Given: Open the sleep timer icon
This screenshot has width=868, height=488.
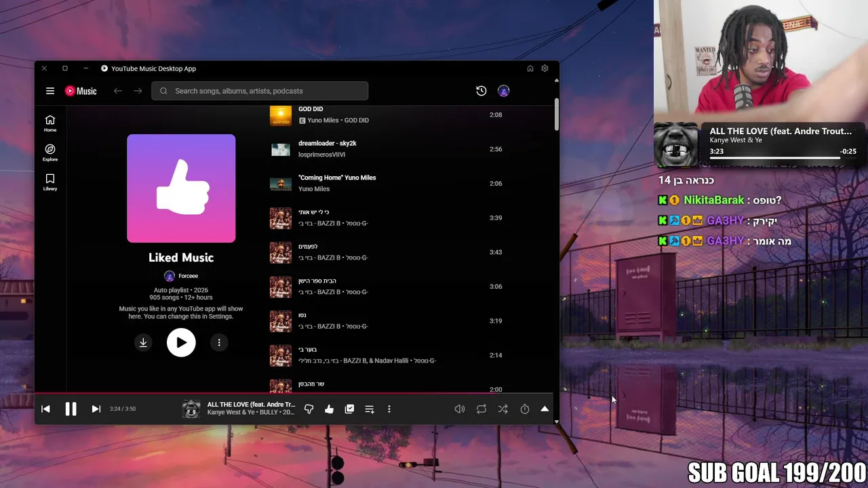Looking at the screenshot, I should coord(525,409).
